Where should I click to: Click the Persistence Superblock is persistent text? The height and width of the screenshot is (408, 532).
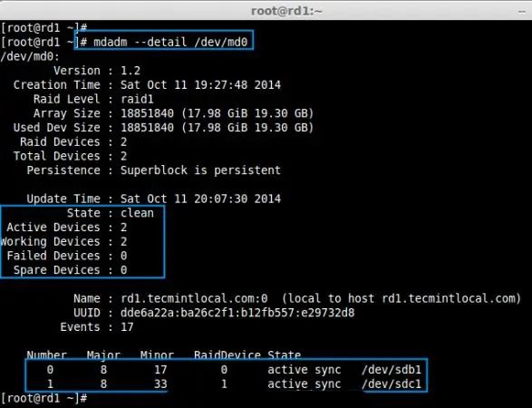click(x=154, y=170)
